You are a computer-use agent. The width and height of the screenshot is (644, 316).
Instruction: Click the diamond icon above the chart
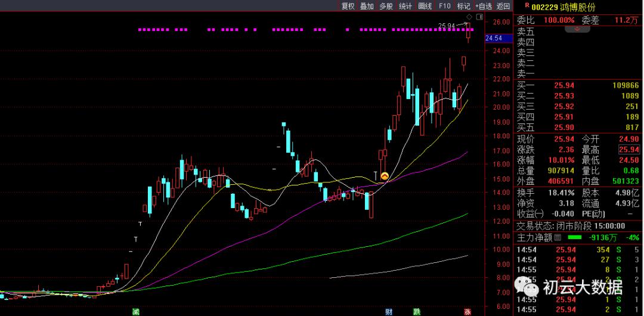click(469, 17)
